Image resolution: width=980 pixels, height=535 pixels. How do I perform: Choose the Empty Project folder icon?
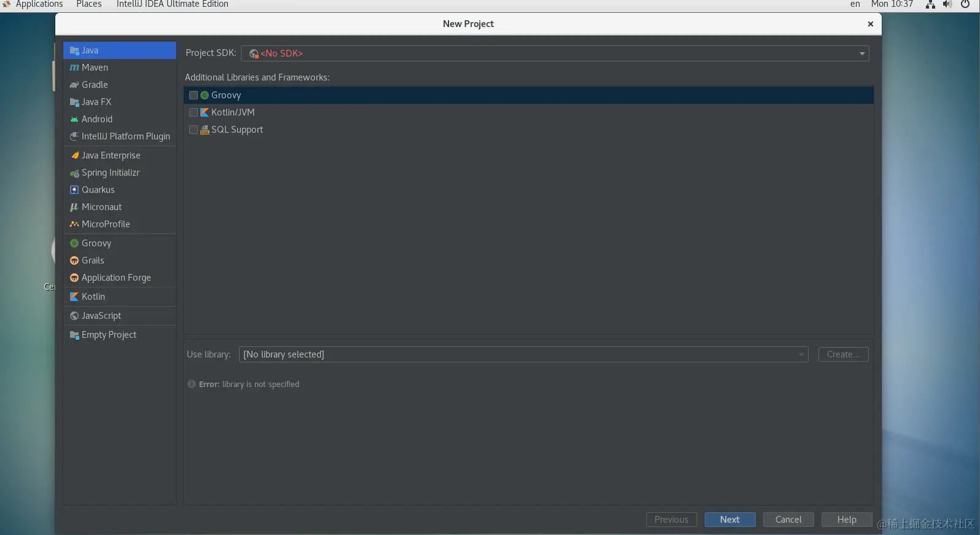(x=74, y=335)
